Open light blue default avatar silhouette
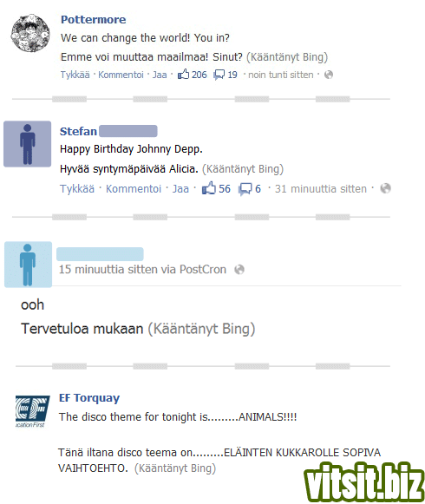 pos(28,265)
